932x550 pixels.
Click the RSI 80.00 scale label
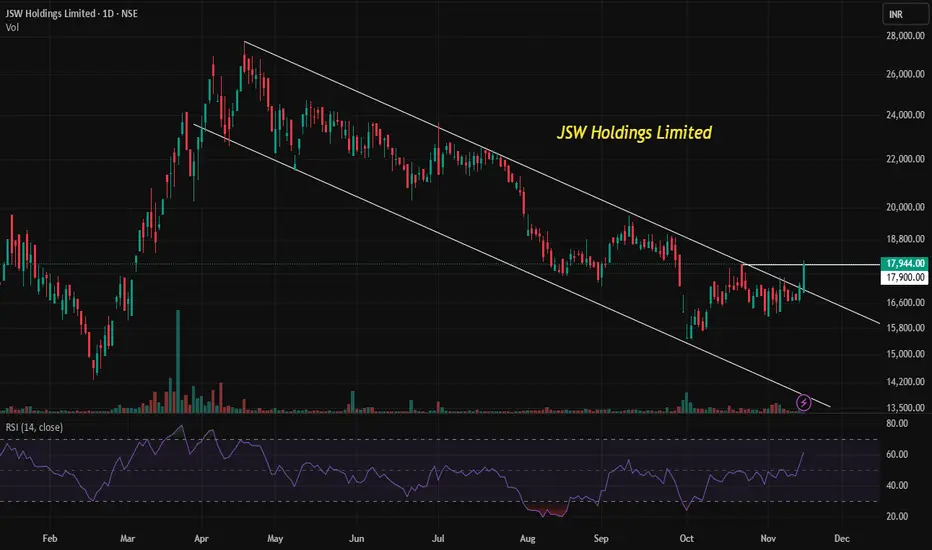pyautogui.click(x=897, y=423)
